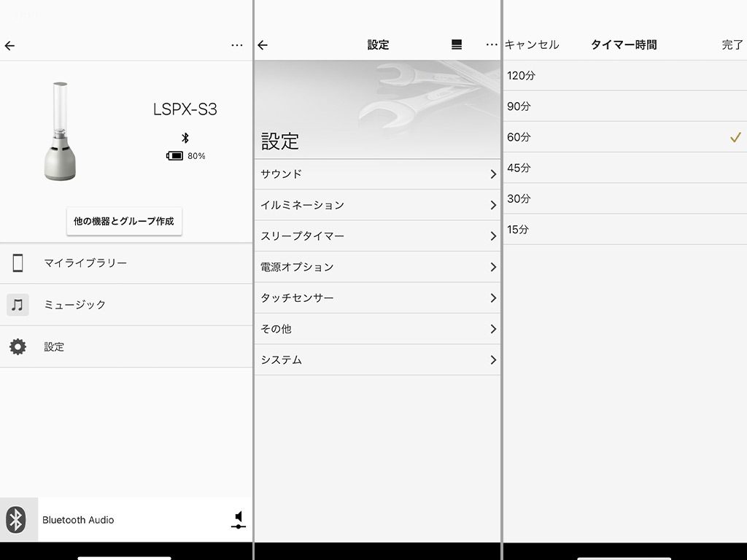Expand the その他 row chevron
This screenshot has width=747, height=560.
click(493, 329)
